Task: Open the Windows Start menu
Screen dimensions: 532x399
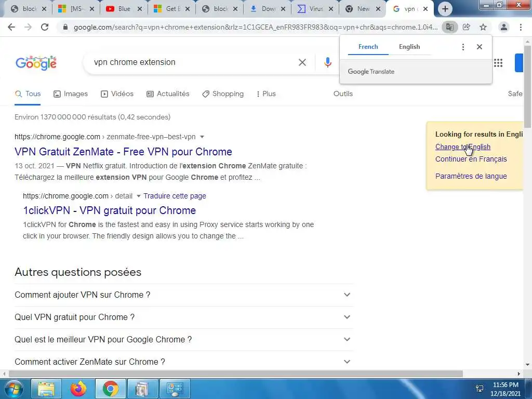Action: coord(13,389)
